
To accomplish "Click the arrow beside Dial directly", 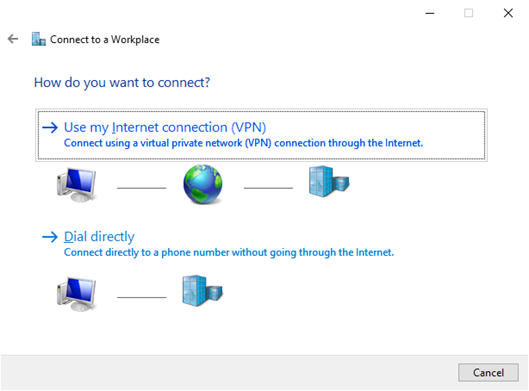I will pyautogui.click(x=50, y=237).
